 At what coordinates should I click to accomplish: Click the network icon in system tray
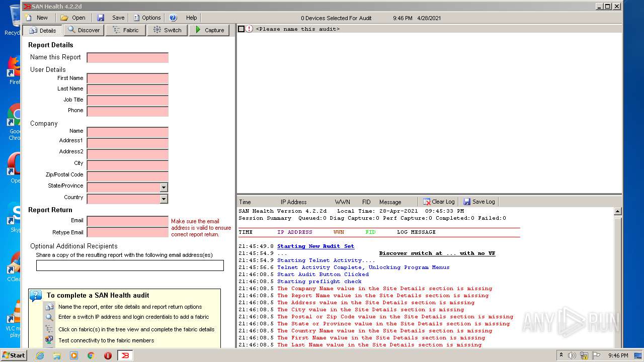click(584, 355)
